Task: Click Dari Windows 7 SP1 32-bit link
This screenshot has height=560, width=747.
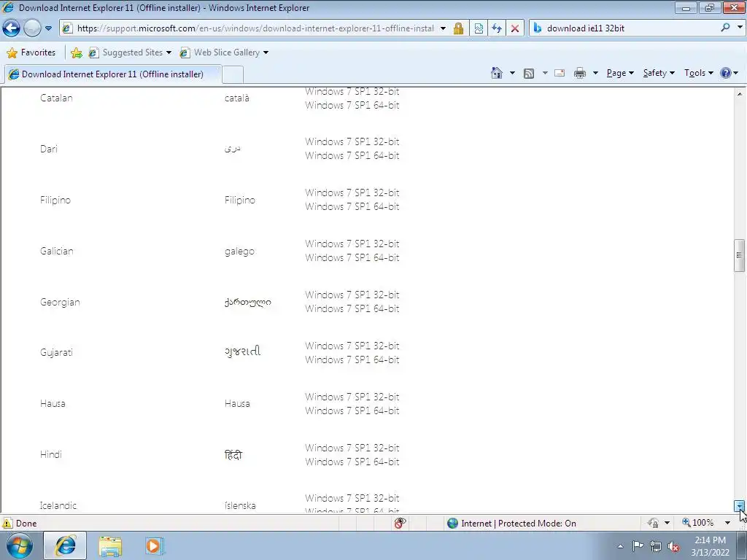Action: [352, 142]
